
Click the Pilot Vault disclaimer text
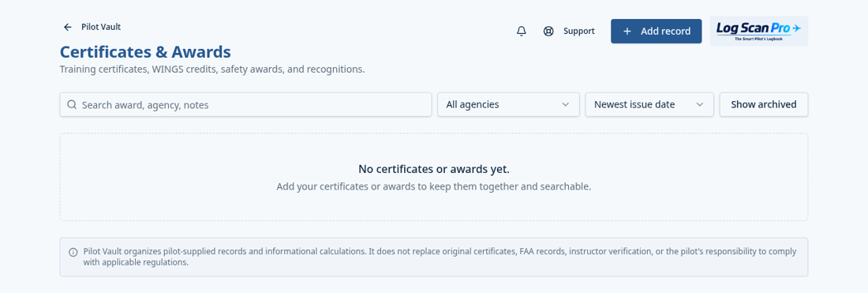440,257
